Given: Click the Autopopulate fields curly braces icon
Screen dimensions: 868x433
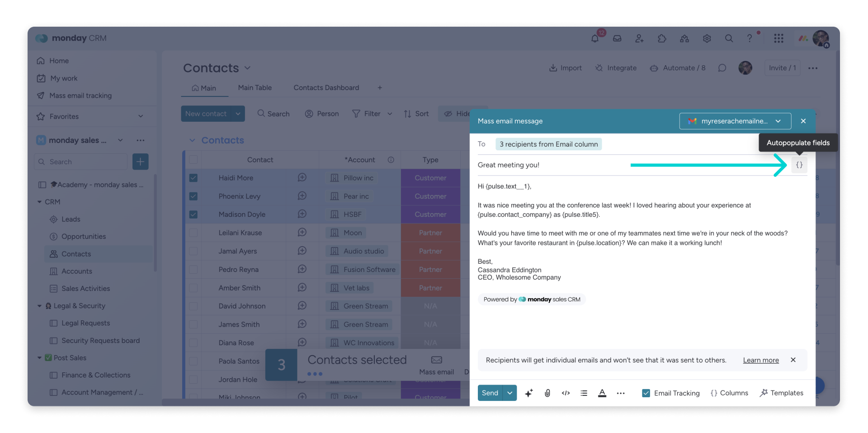Looking at the screenshot, I should tap(799, 165).
